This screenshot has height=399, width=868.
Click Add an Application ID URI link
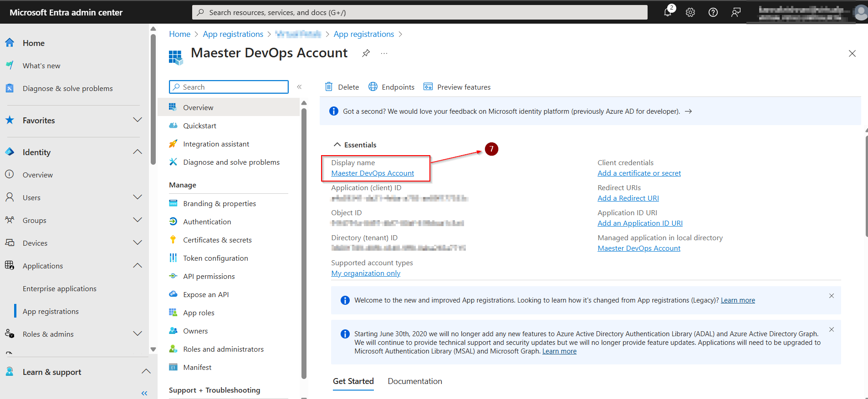click(x=640, y=223)
